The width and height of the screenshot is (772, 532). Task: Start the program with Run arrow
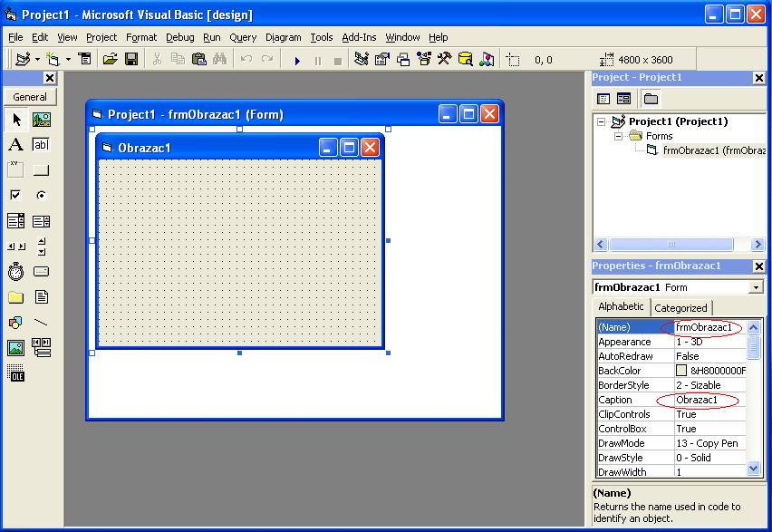click(297, 61)
